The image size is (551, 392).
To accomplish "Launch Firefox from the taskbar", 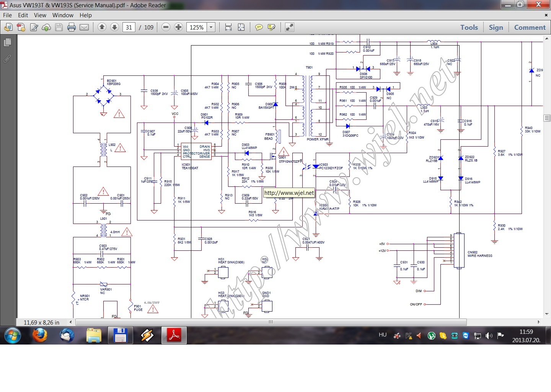I will (x=40, y=336).
